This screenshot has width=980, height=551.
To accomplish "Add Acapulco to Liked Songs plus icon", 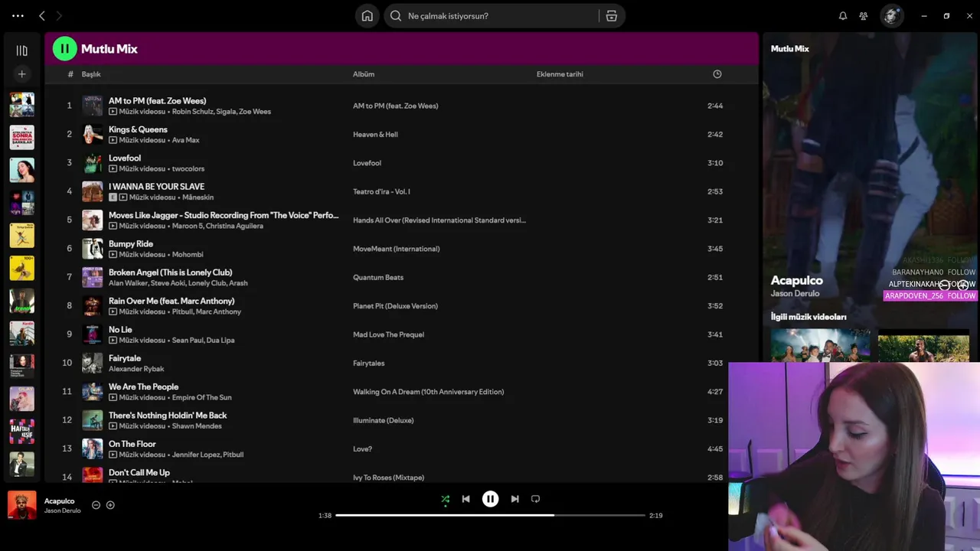I will [110, 505].
